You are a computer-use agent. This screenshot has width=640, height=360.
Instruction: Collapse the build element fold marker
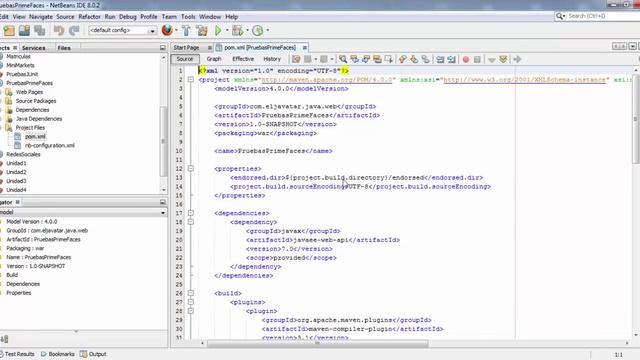pos(191,293)
